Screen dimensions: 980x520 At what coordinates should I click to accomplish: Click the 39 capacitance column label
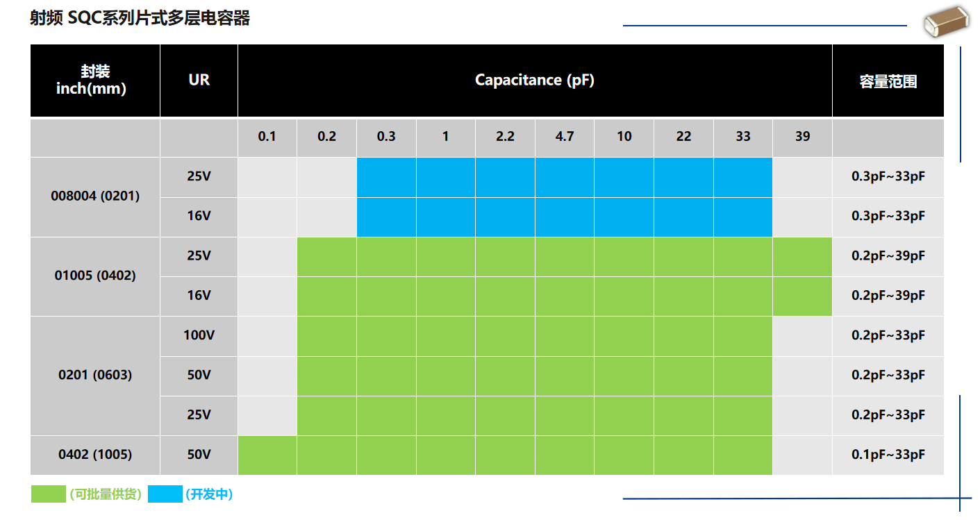click(802, 137)
